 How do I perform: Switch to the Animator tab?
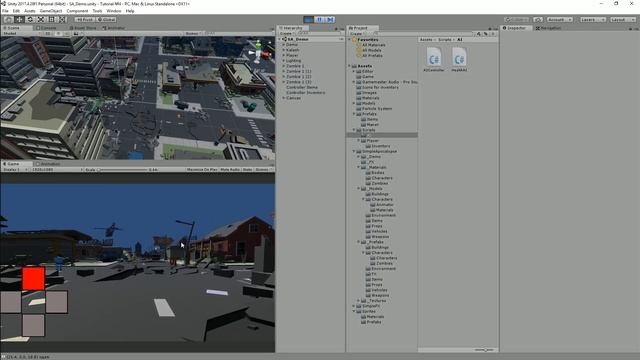point(114,28)
